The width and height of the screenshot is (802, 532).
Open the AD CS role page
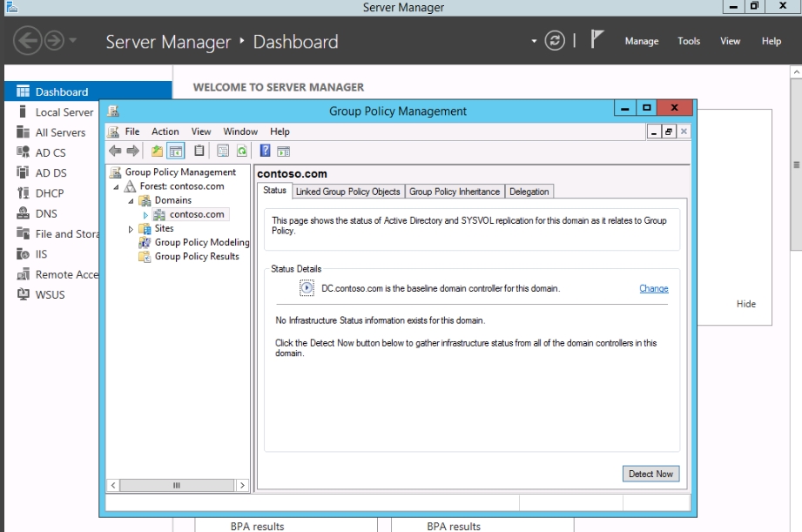(x=51, y=152)
